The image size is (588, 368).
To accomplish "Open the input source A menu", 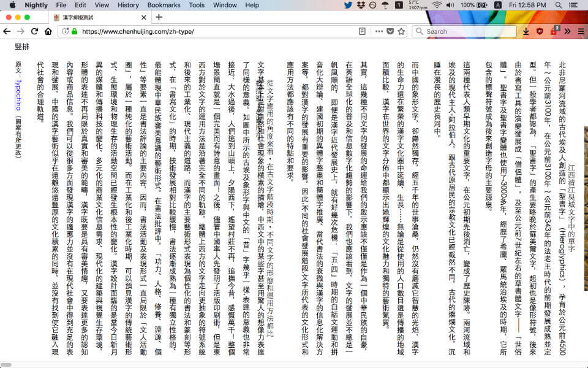I will pyautogui.click(x=497, y=6).
